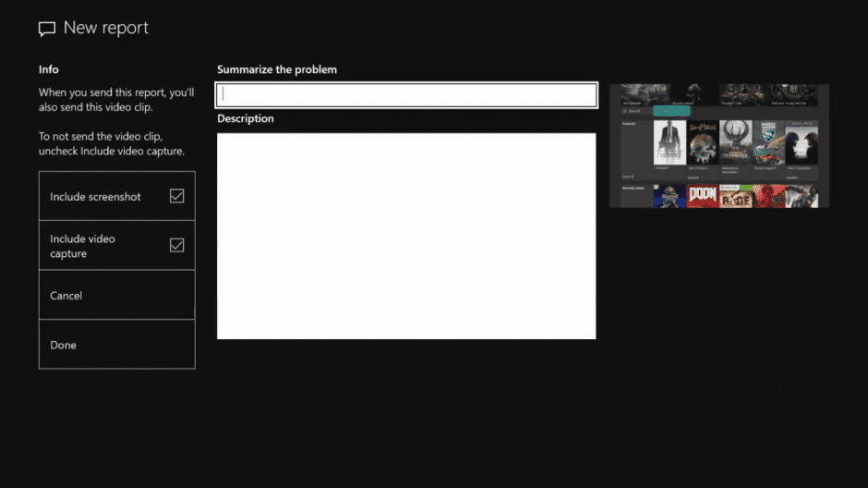Click the Hitman cover in the screenshot preview
This screenshot has width=868, height=488.
[669, 142]
